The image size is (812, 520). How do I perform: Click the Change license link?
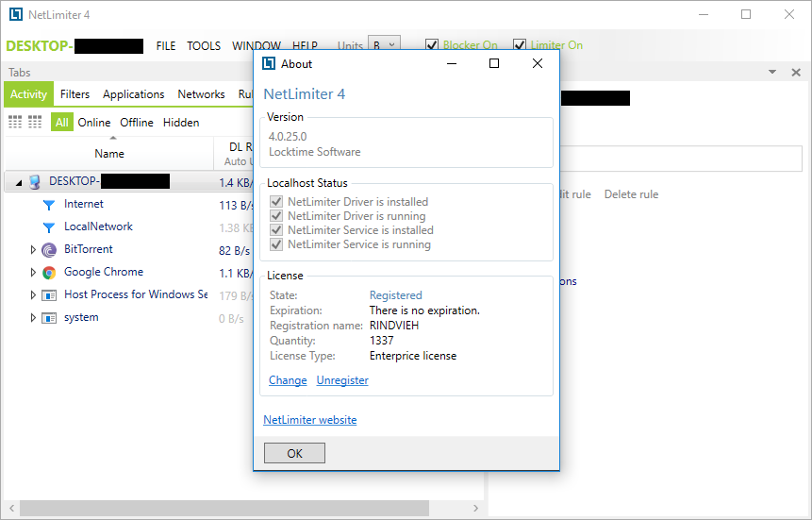tap(288, 380)
